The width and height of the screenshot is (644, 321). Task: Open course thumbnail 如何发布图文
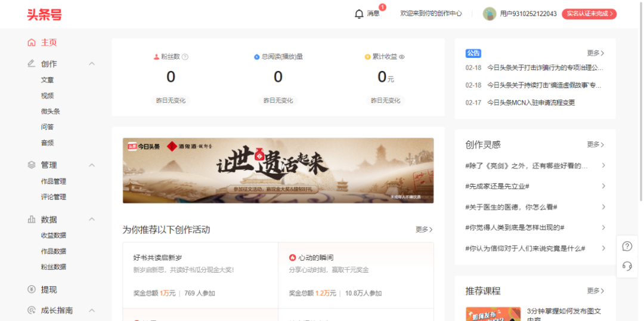pyautogui.click(x=493, y=314)
